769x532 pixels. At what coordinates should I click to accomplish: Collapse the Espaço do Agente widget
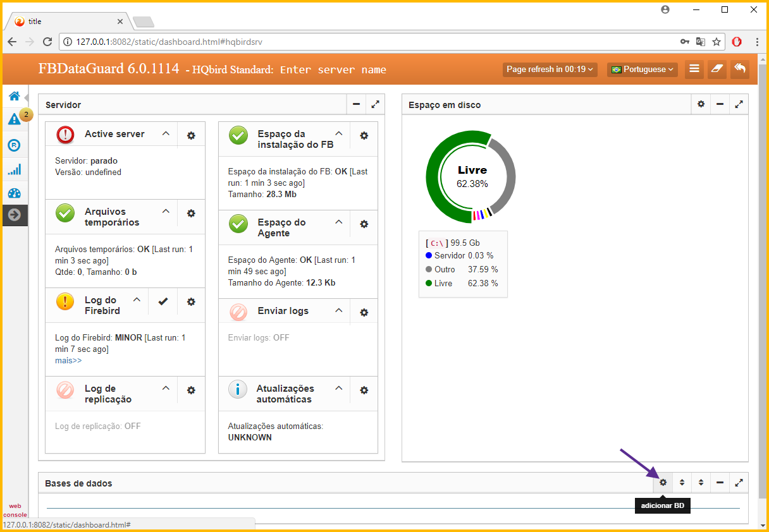click(338, 222)
